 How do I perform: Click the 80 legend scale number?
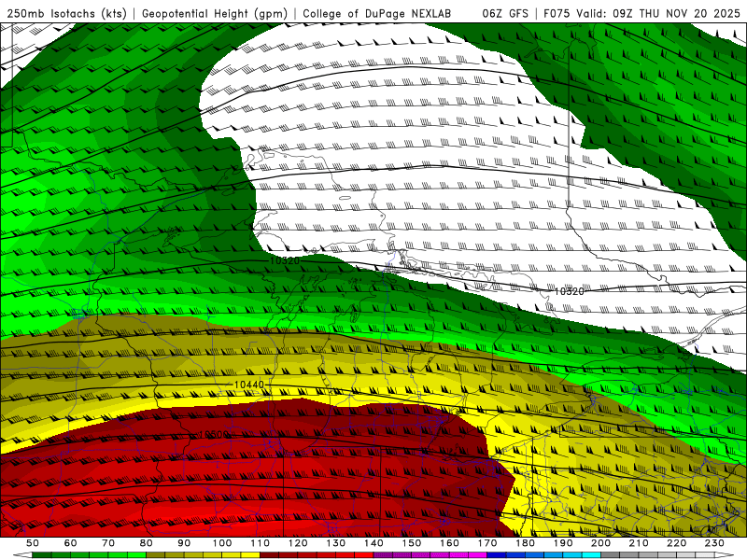(147, 543)
